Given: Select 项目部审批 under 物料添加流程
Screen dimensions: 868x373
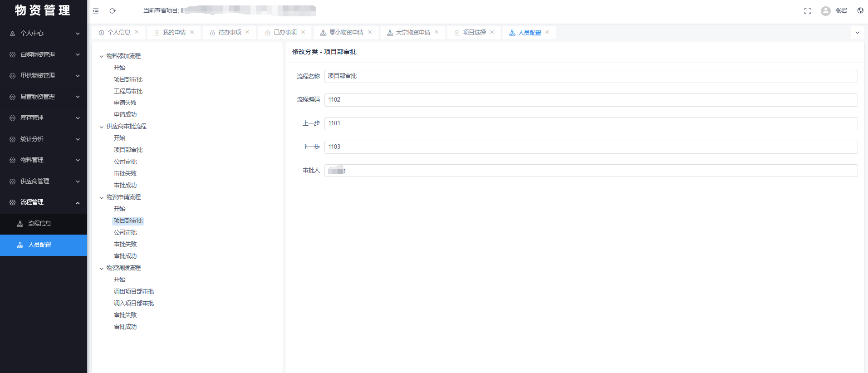Looking at the screenshot, I should click(x=128, y=79).
